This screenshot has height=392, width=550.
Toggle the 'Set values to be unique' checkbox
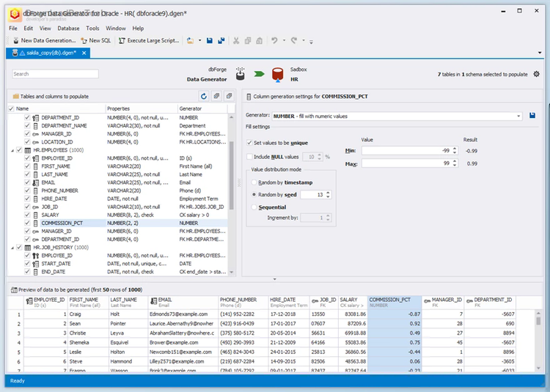249,143
